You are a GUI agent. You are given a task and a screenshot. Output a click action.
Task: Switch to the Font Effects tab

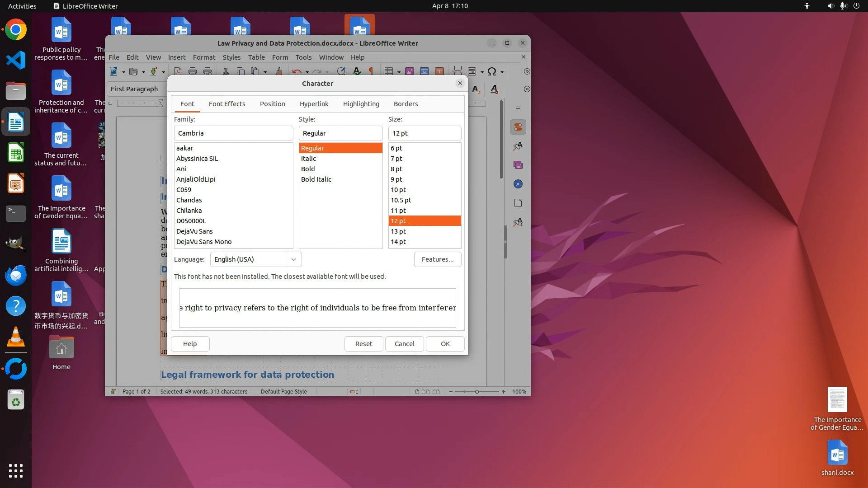(227, 104)
